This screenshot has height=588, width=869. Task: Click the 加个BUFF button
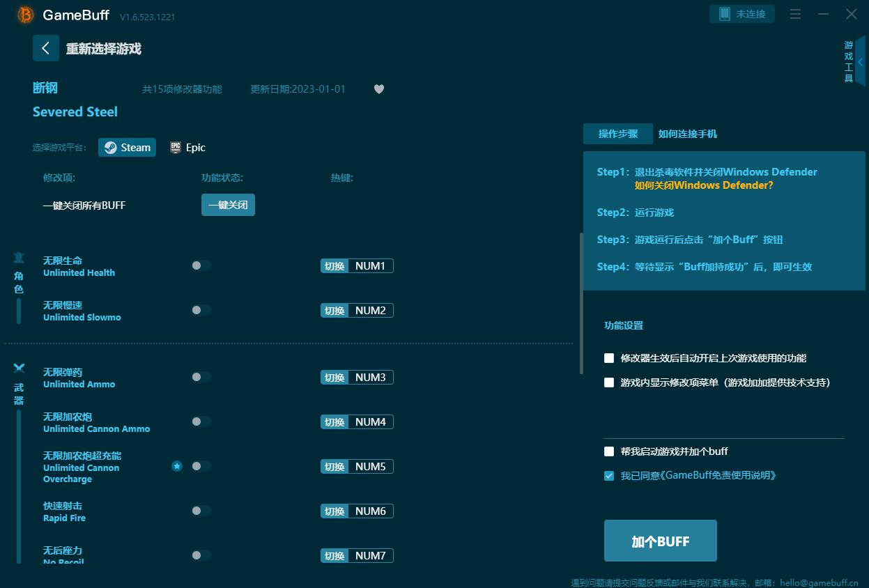[661, 541]
